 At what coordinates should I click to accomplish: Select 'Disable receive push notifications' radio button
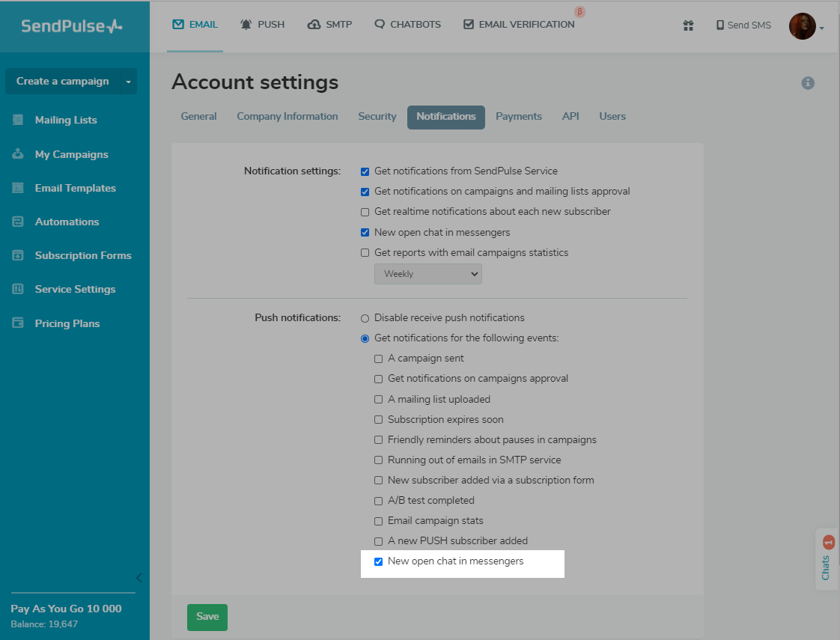coord(365,318)
